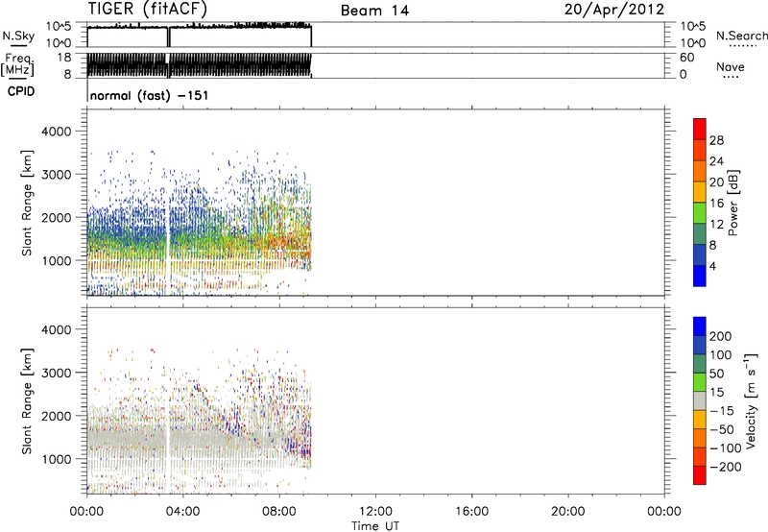The height and width of the screenshot is (532, 768).
Task: Click the 'Nave' legend label
Action: click(731, 67)
